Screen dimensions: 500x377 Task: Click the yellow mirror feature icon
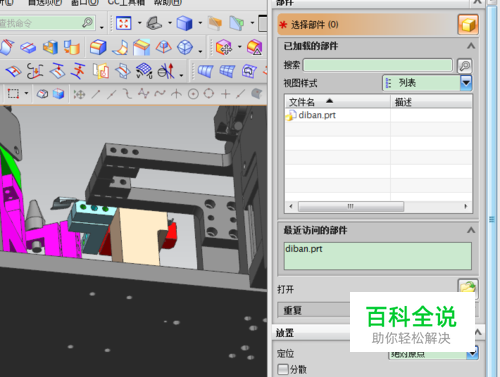click(101, 71)
